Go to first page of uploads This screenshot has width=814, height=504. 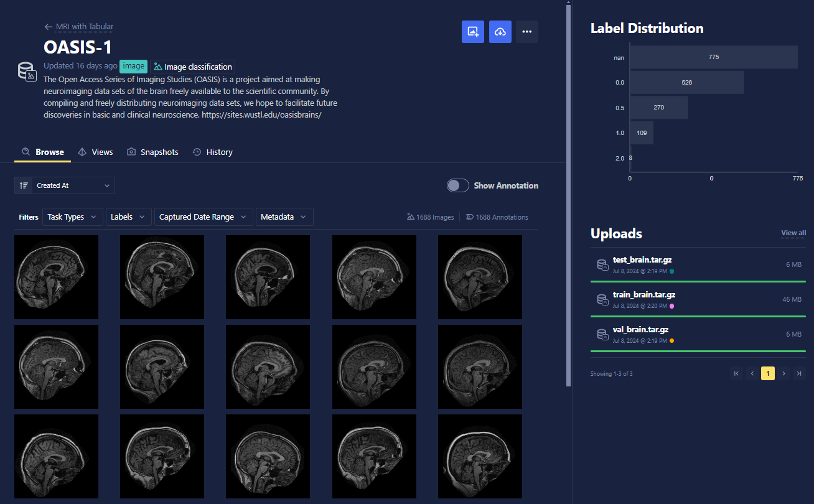736,373
